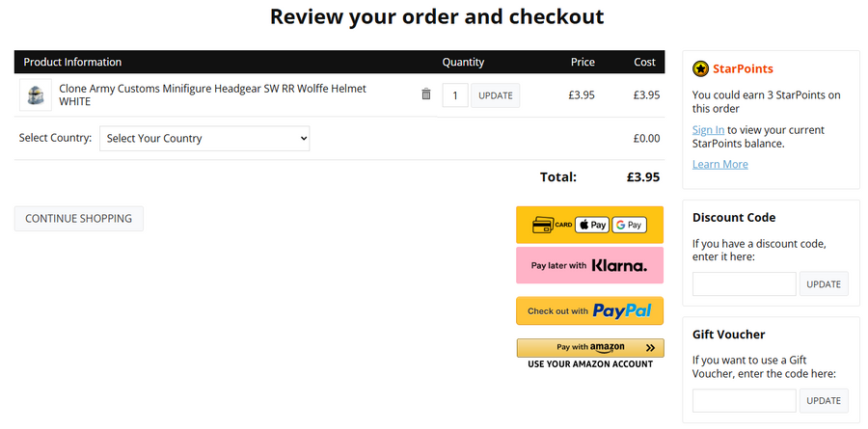Image resolution: width=868 pixels, height=429 pixels.
Task: Click the trash icon to remove item
Action: 426,94
